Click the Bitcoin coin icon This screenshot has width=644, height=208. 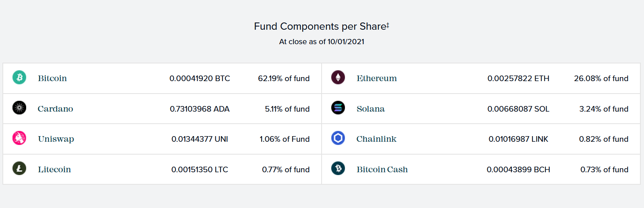point(19,77)
